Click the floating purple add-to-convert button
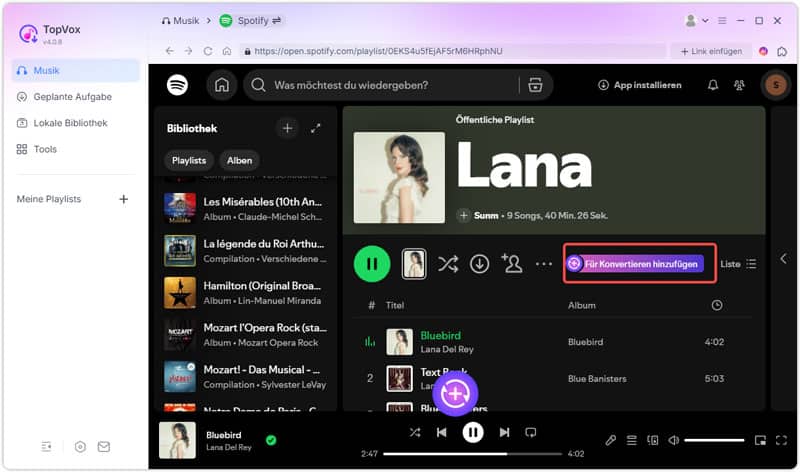The height and width of the screenshot is (472, 800). click(x=455, y=394)
